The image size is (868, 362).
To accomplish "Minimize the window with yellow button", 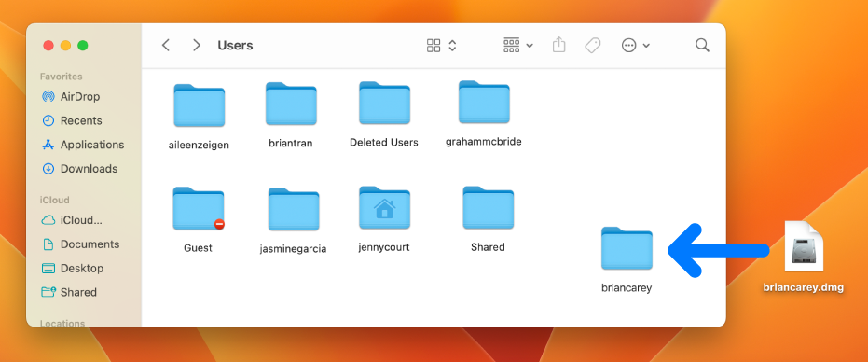I will 65,46.
